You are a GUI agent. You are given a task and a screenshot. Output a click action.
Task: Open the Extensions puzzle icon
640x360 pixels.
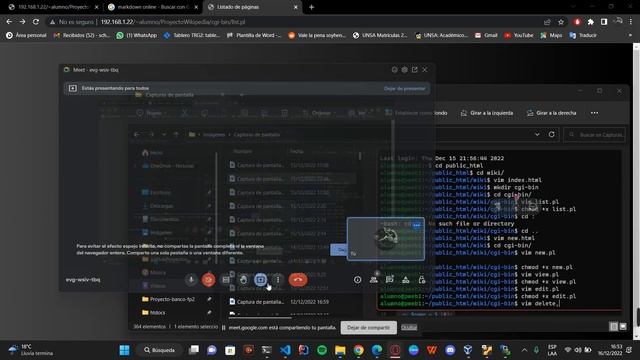click(x=591, y=22)
